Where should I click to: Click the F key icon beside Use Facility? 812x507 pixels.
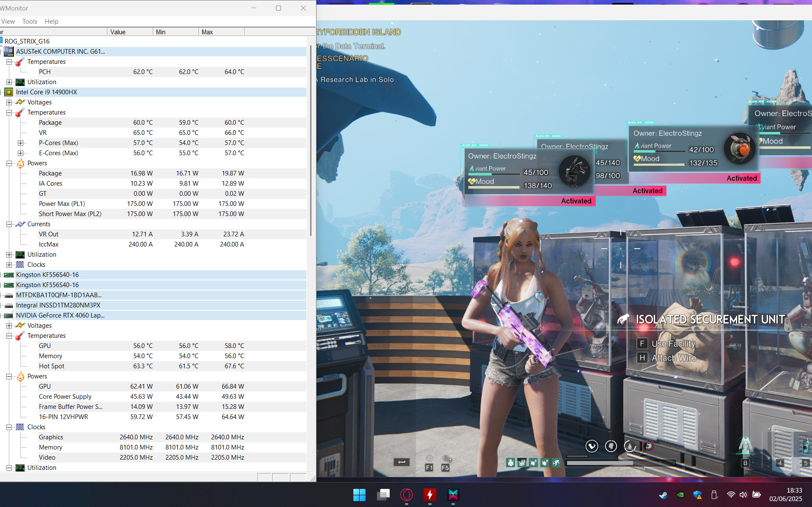coord(642,344)
